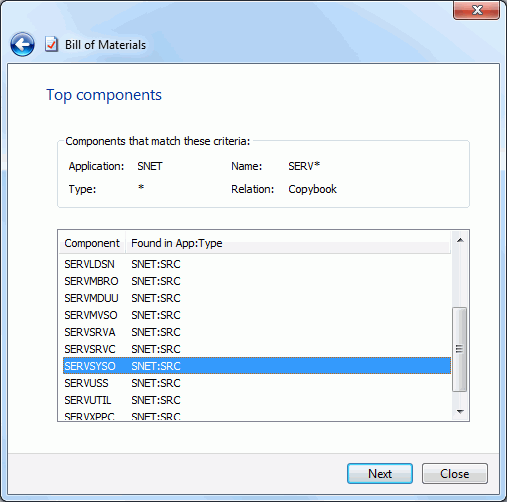This screenshot has width=507, height=502.
Task: Select the SERVLDSN component row
Action: [257, 264]
